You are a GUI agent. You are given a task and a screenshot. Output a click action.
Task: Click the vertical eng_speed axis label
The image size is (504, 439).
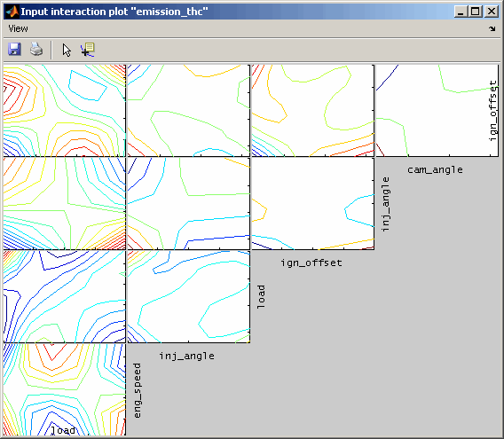(138, 390)
